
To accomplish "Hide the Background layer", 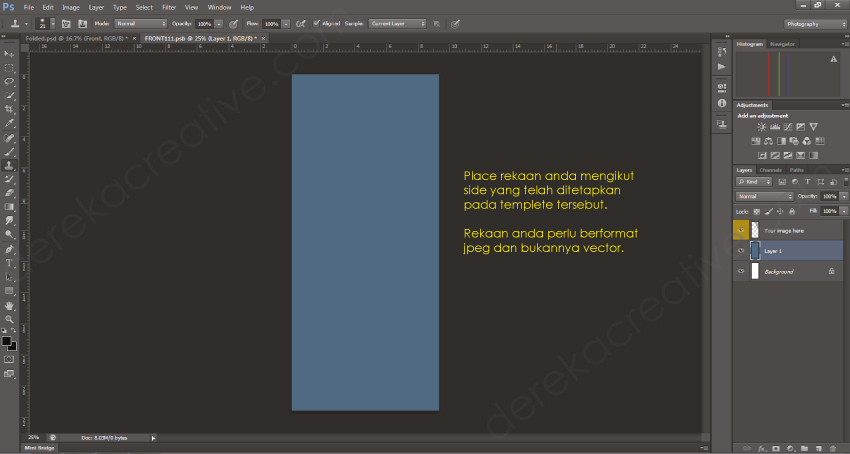I will [741, 271].
